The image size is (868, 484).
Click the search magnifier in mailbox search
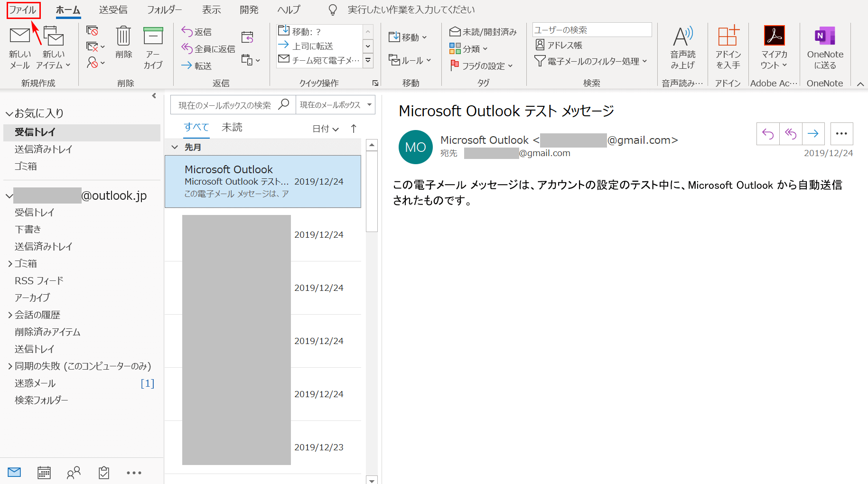coord(284,104)
